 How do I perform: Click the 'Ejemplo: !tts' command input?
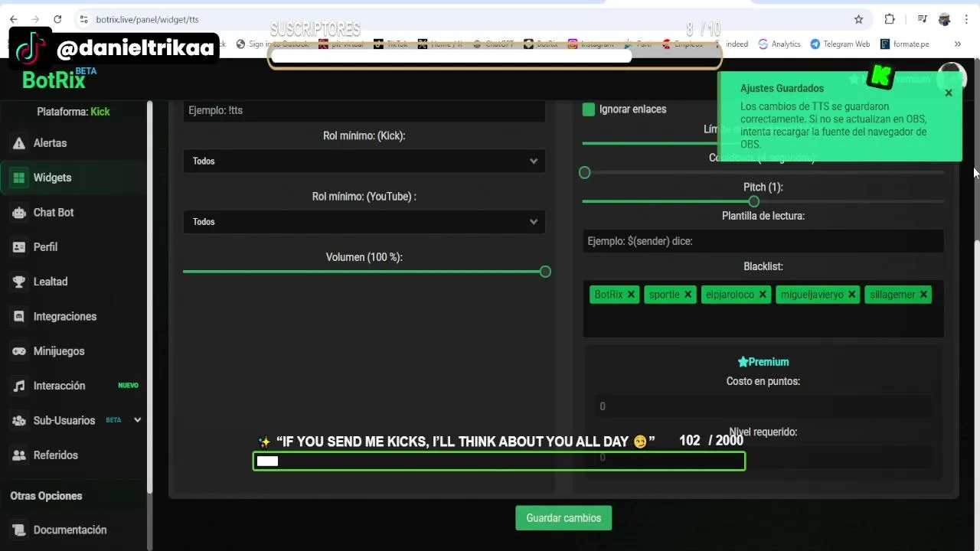(x=364, y=111)
